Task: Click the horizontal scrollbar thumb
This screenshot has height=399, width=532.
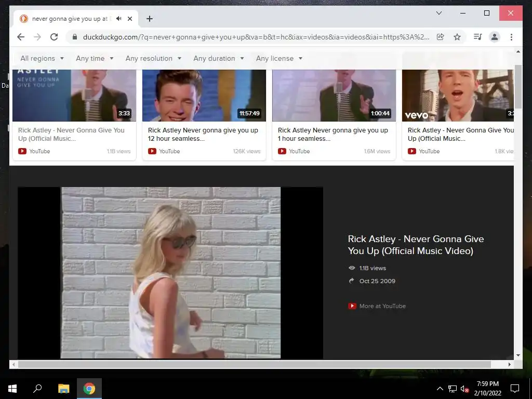Action: tap(254, 364)
